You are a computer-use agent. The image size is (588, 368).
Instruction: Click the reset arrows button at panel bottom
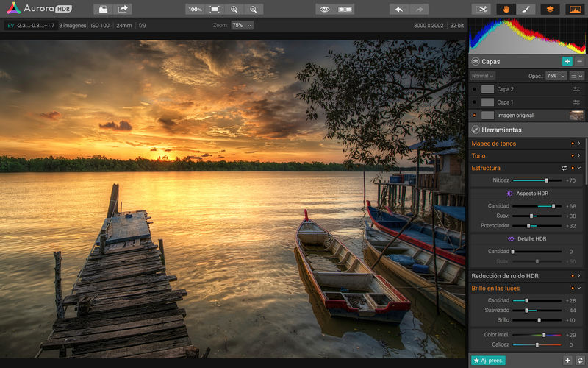point(581,361)
